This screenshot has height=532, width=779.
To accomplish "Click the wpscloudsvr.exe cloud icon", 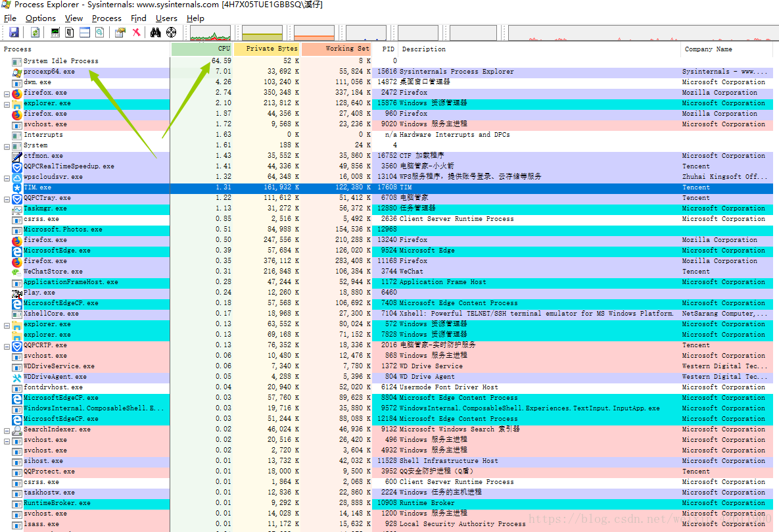I will click(x=17, y=178).
